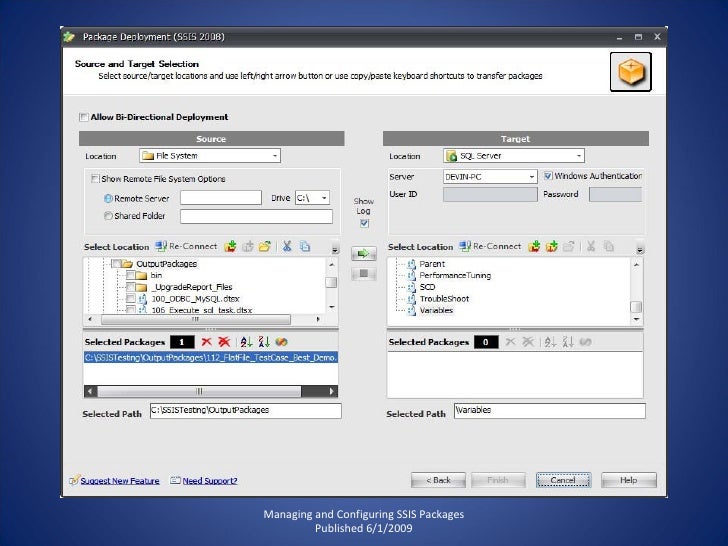The image size is (728, 546).
Task: Remove all source packages with double red X
Action: [224, 342]
